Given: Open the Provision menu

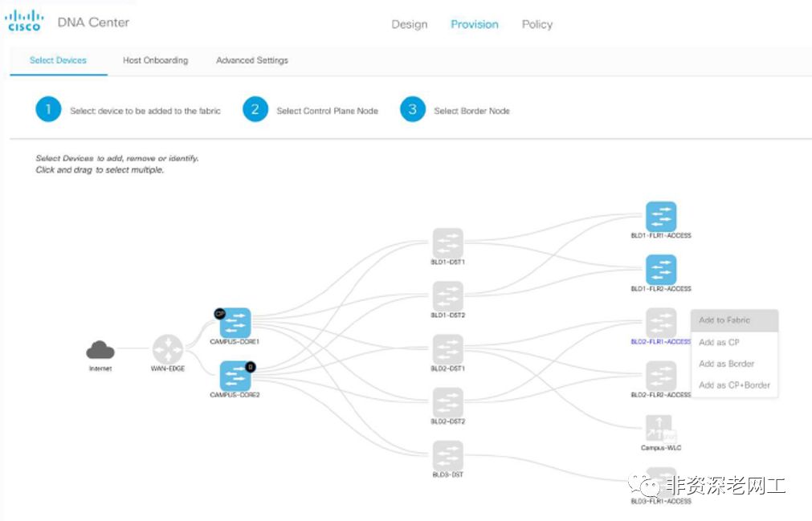Looking at the screenshot, I should click(475, 24).
